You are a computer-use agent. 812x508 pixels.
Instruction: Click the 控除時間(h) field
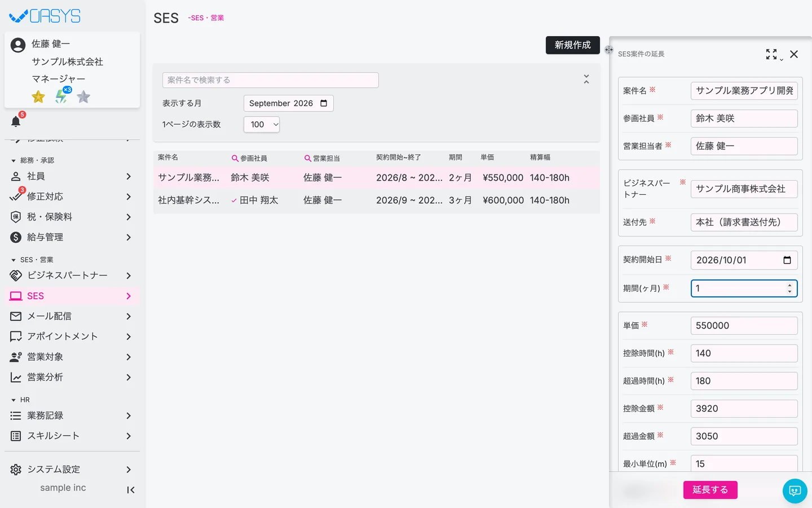click(x=744, y=353)
